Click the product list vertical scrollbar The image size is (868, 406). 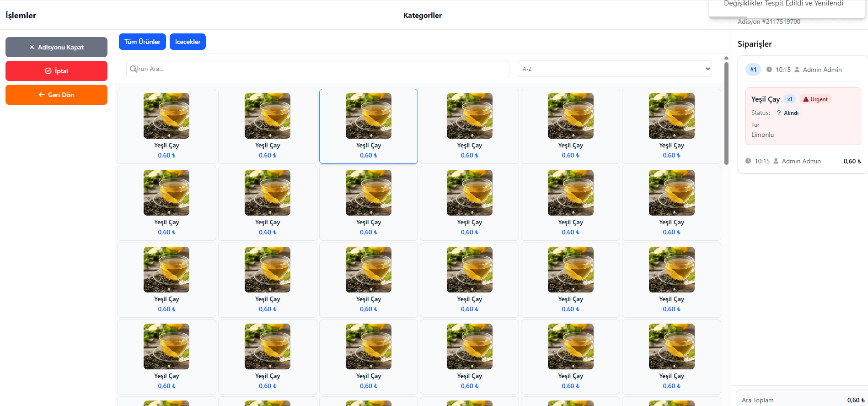tap(726, 114)
